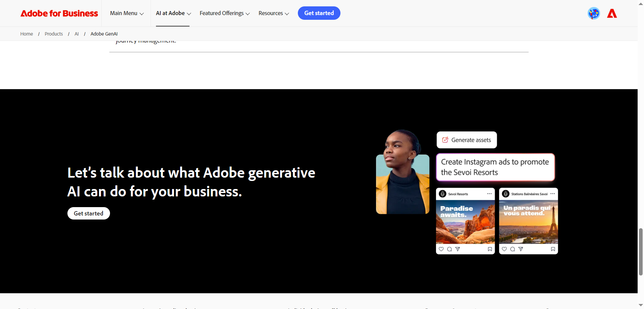Open the more options dots on Sevoi Resorts card
Screen dimensions: 644x309
489,194
